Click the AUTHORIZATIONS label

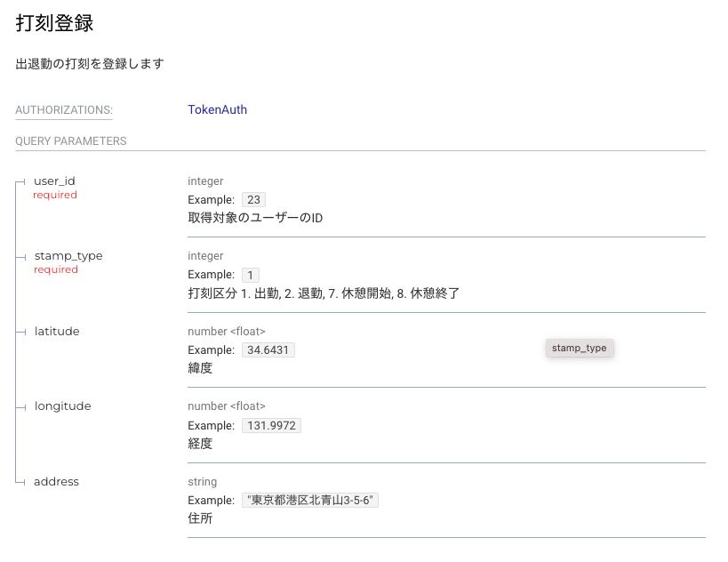(64, 110)
